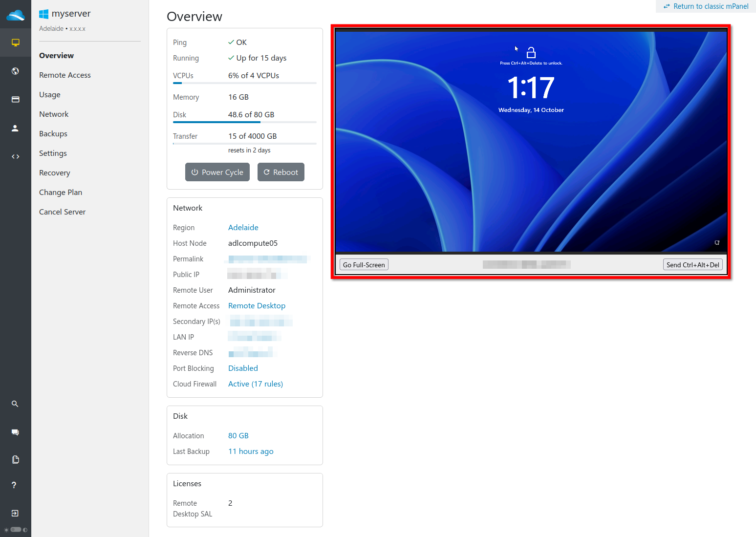Open Cloud Firewall Active (17 rules) link
Screen dimensions: 756x537
[256, 384]
